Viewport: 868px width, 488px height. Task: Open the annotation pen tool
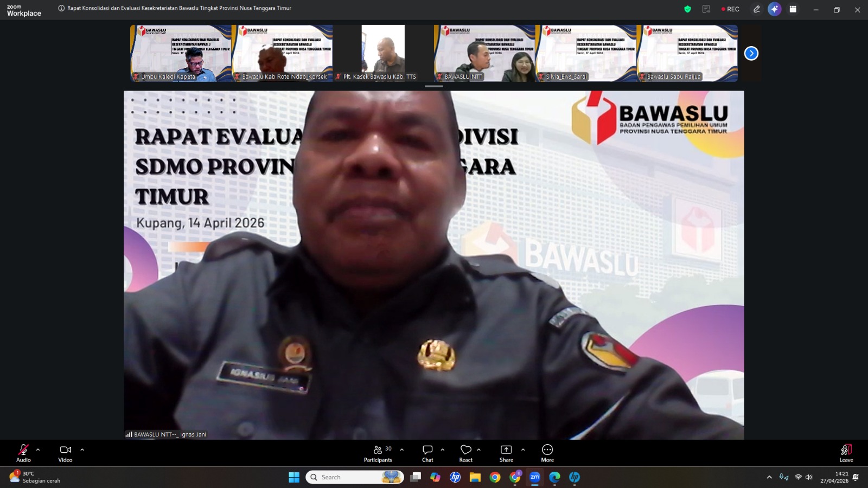756,9
